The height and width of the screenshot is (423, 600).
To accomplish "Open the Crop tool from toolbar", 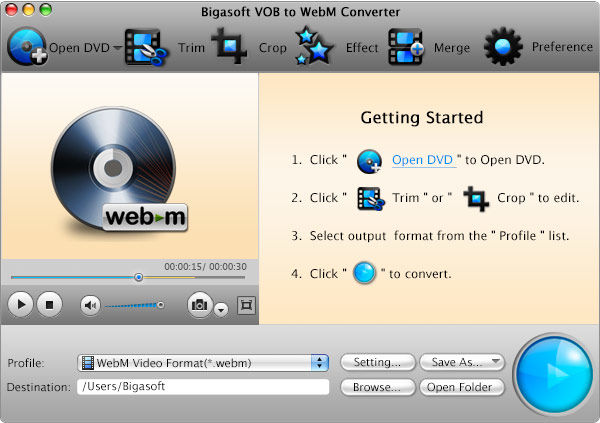I will [x=228, y=46].
